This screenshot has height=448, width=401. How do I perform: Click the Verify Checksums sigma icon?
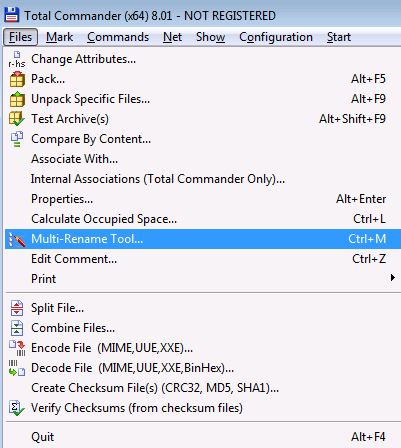coord(17,408)
